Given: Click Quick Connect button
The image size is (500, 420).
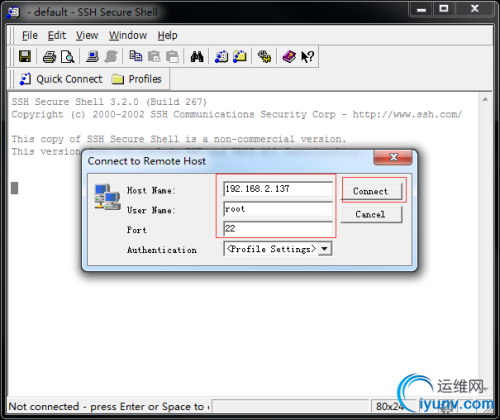Looking at the screenshot, I should tap(61, 79).
